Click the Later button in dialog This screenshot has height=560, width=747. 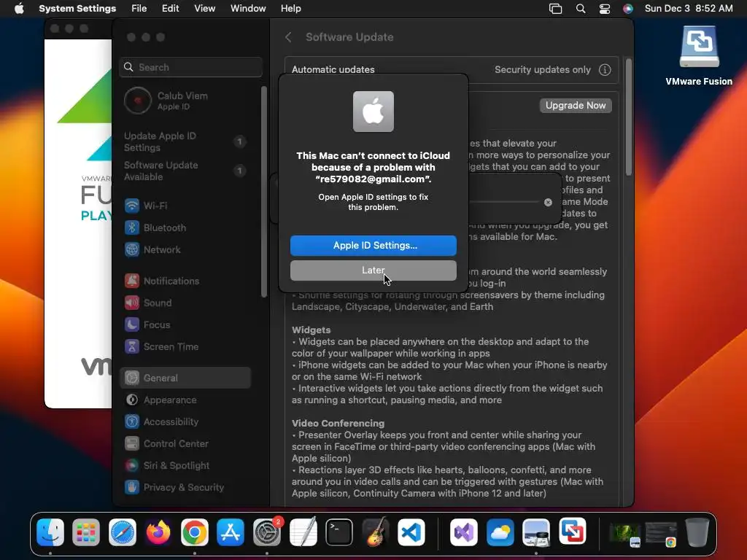point(373,271)
